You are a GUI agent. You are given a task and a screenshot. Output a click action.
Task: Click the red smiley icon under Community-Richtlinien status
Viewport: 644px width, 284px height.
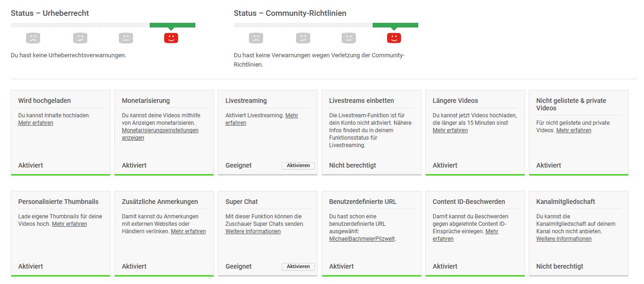point(394,38)
